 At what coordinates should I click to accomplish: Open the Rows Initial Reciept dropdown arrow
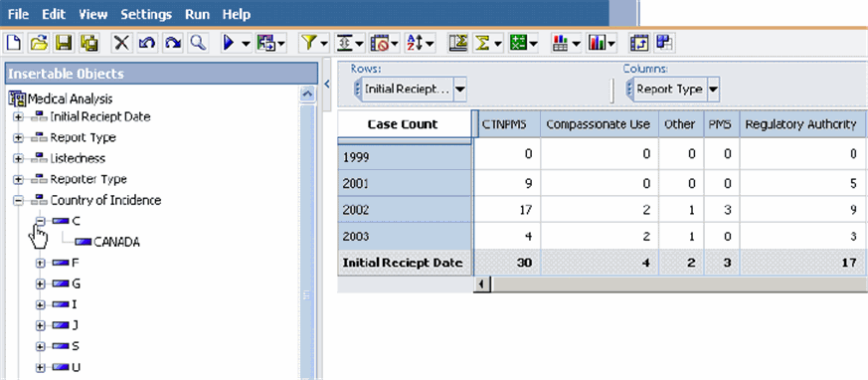pyautogui.click(x=460, y=90)
